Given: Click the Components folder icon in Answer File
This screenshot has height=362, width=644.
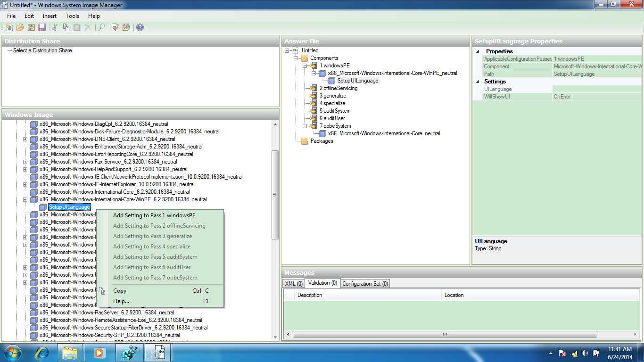Looking at the screenshot, I should 304,58.
